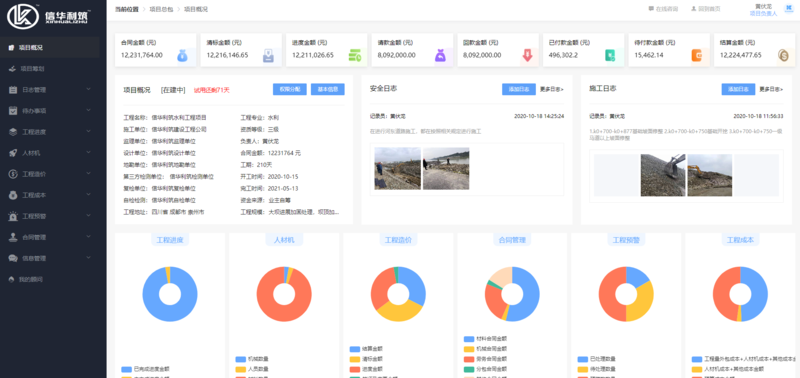The height and width of the screenshot is (378, 800).
Task: Click the 权限分配 button
Action: (x=290, y=89)
